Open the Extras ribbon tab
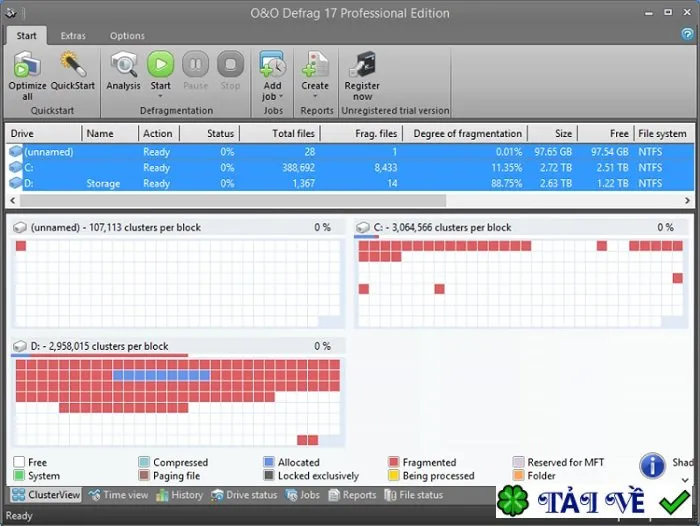This screenshot has height=526, width=700. (73, 36)
